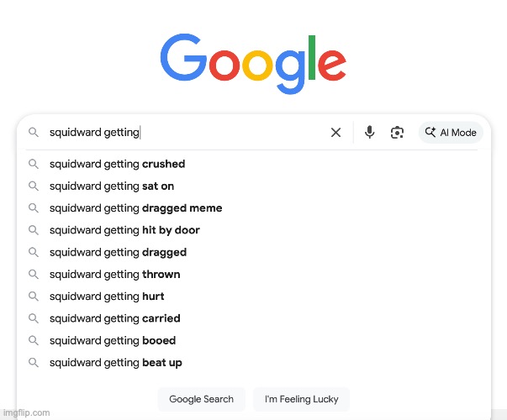This screenshot has height=420, width=507.
Task: Click the magnifier icon beside 'squidward getting thrown'
Action: coord(34,275)
